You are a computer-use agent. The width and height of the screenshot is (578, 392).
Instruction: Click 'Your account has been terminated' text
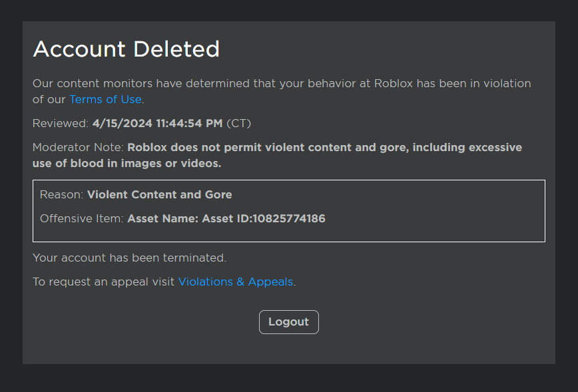pos(129,258)
